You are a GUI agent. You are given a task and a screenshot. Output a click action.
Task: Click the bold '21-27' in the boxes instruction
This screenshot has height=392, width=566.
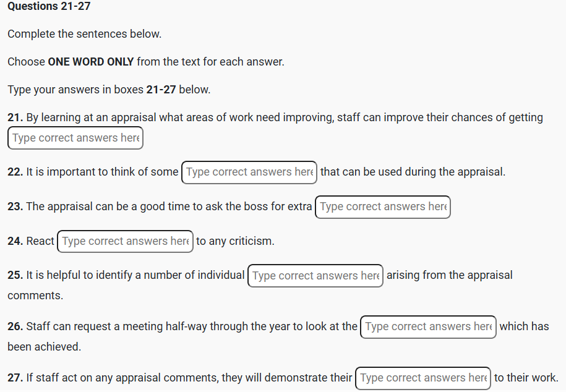[161, 90]
